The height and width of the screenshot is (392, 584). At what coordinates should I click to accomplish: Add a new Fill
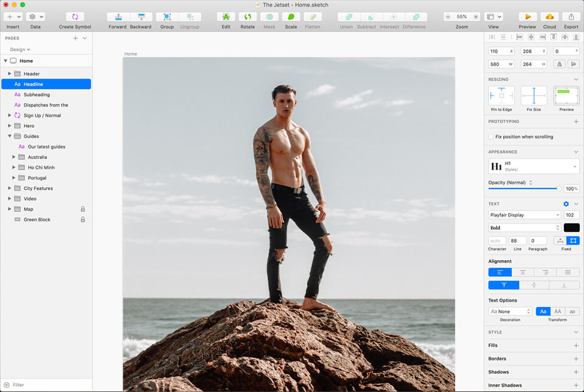576,346
